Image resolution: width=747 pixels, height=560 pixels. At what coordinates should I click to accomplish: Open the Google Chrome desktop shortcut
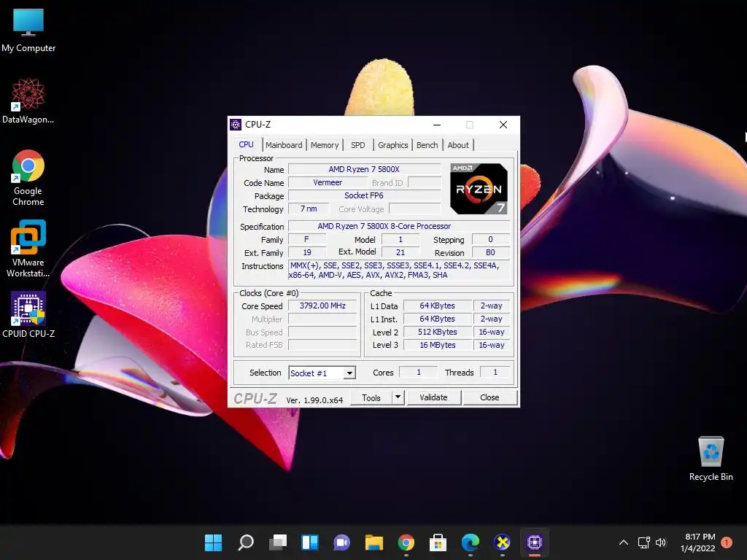[28, 178]
